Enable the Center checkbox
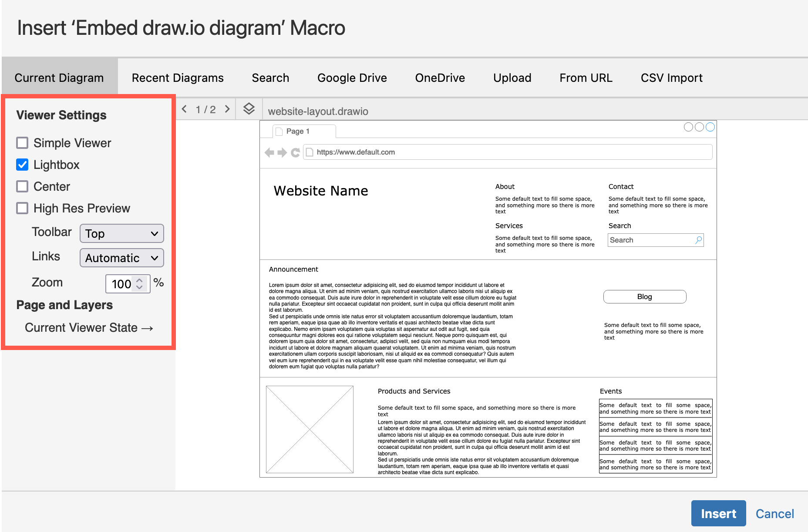Viewport: 808px width, 532px height. tap(22, 186)
